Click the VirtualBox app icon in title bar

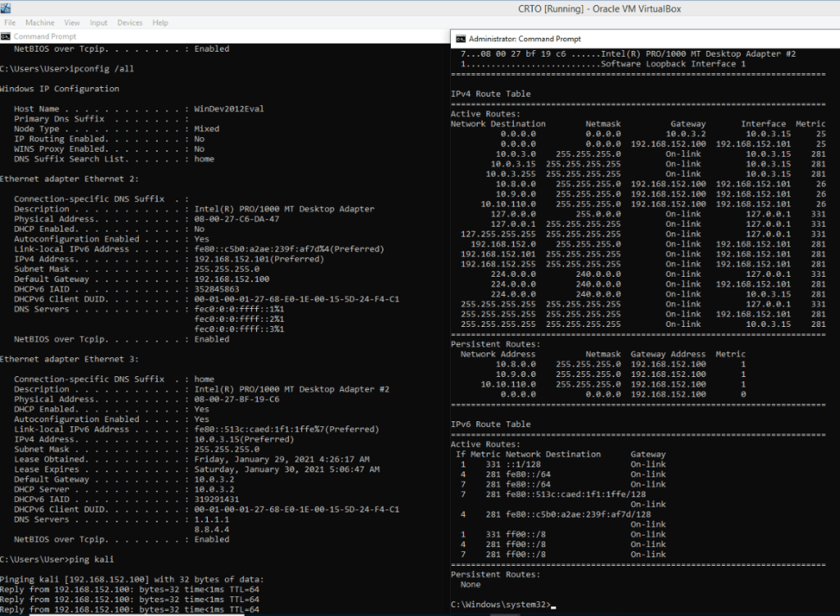[x=7, y=9]
